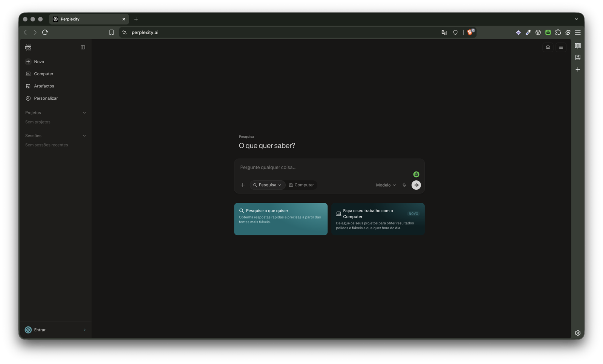This screenshot has width=603, height=364.
Task: Collapse the sidebar with panel icon
Action: (x=83, y=47)
